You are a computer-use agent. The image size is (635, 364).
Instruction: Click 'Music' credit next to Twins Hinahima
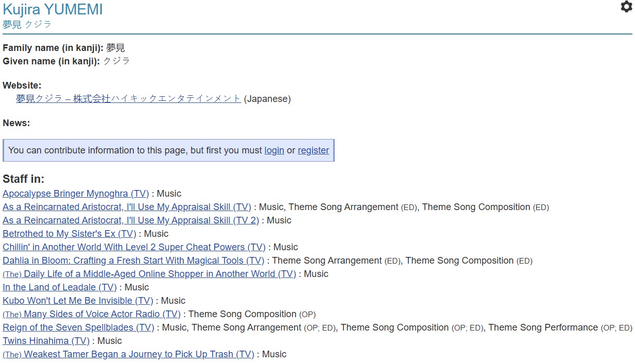point(110,341)
